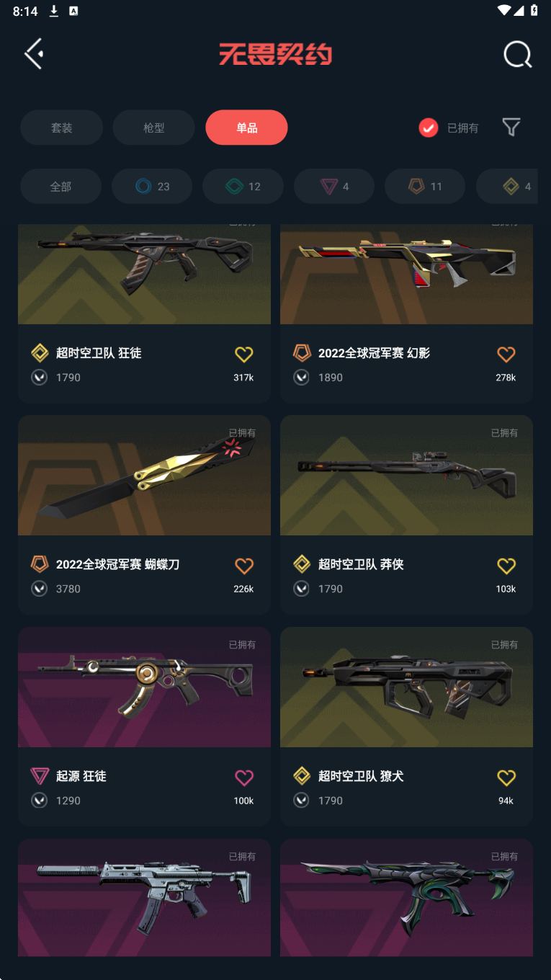Toggle the 已拥有 owned checkbox
551x980 pixels.
pyautogui.click(x=429, y=128)
